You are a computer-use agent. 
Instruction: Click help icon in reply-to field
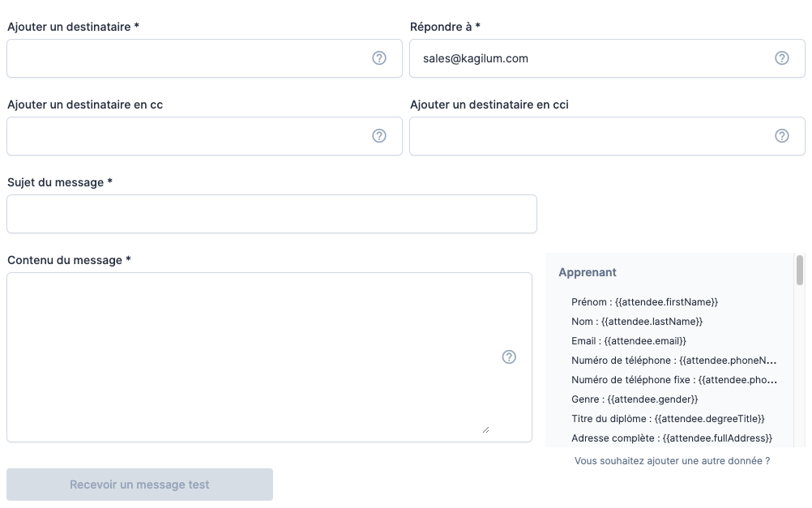(x=782, y=58)
